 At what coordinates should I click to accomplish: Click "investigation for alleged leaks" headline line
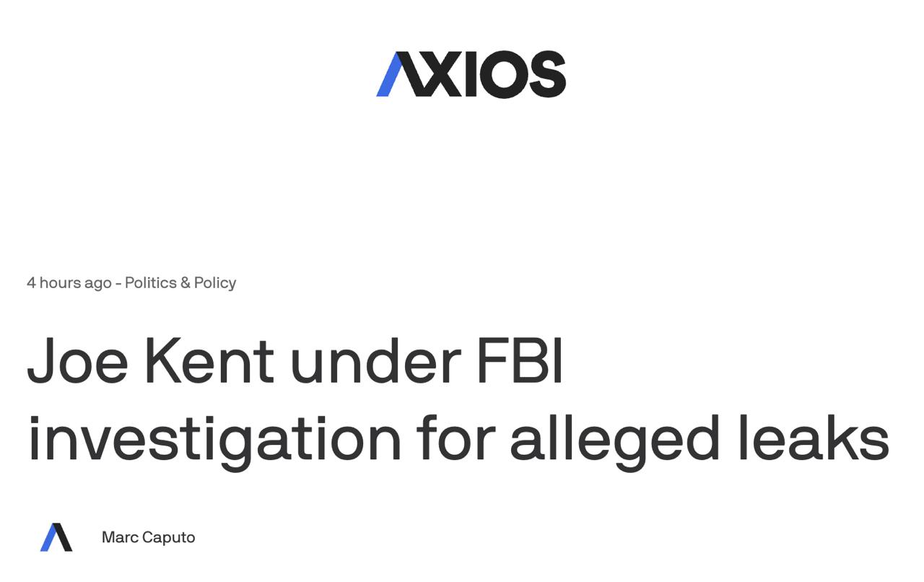click(x=458, y=438)
